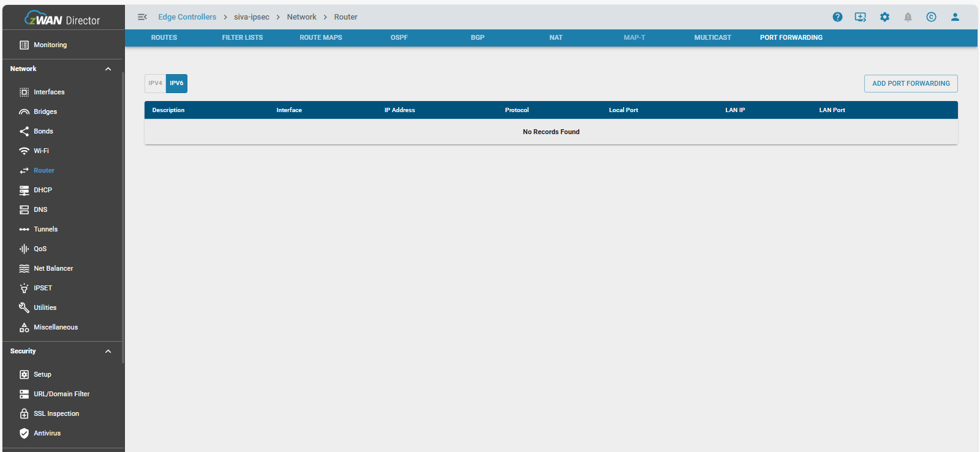The image size is (980, 452).
Task: Open the OSPF tab
Action: click(399, 37)
